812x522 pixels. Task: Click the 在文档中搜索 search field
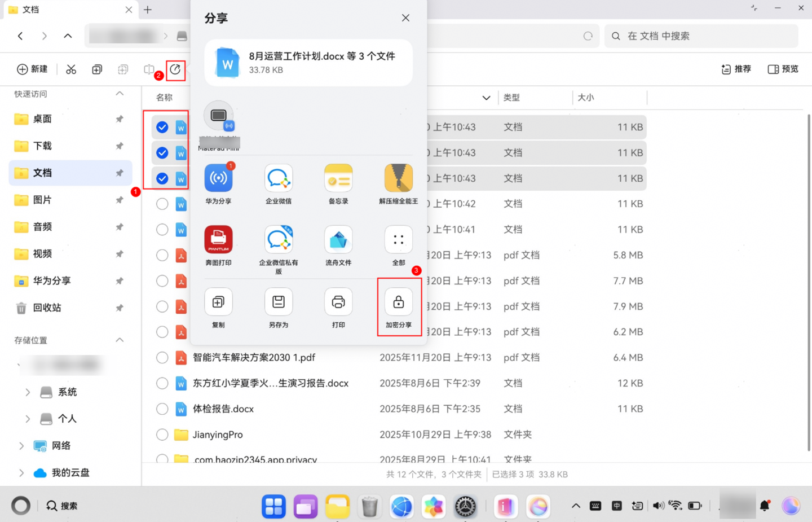click(701, 36)
